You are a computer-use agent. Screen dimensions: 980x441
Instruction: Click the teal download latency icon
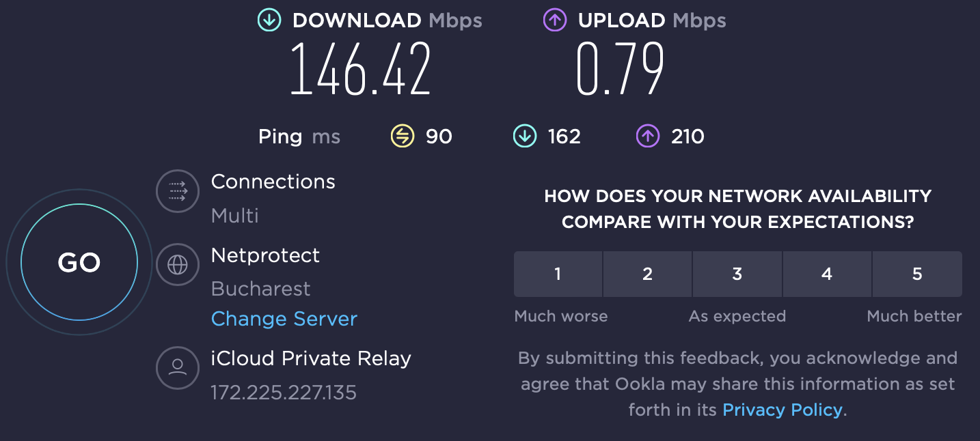(x=524, y=137)
